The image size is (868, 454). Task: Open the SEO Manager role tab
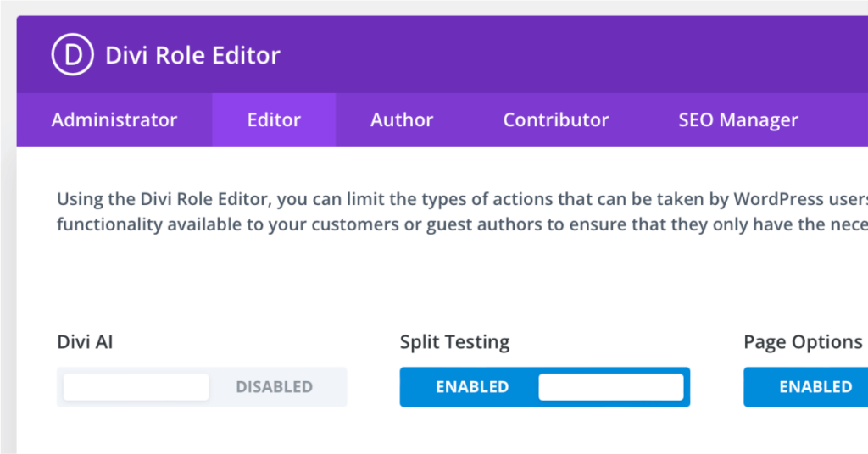pos(738,119)
